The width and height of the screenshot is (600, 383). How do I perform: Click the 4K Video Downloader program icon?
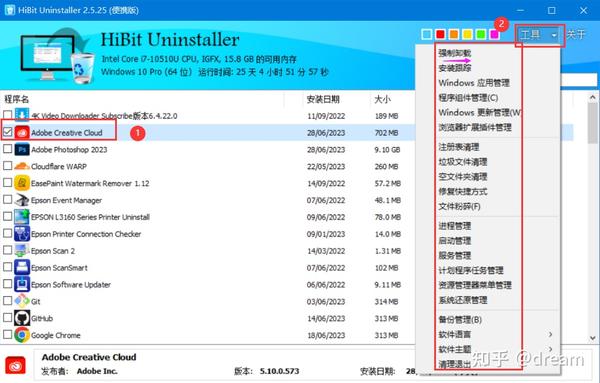tap(22, 115)
